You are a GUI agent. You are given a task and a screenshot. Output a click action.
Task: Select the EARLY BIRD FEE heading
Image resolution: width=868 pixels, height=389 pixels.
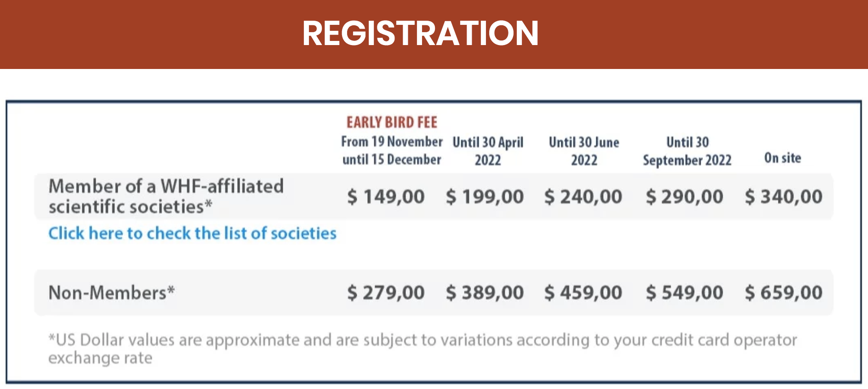(392, 122)
